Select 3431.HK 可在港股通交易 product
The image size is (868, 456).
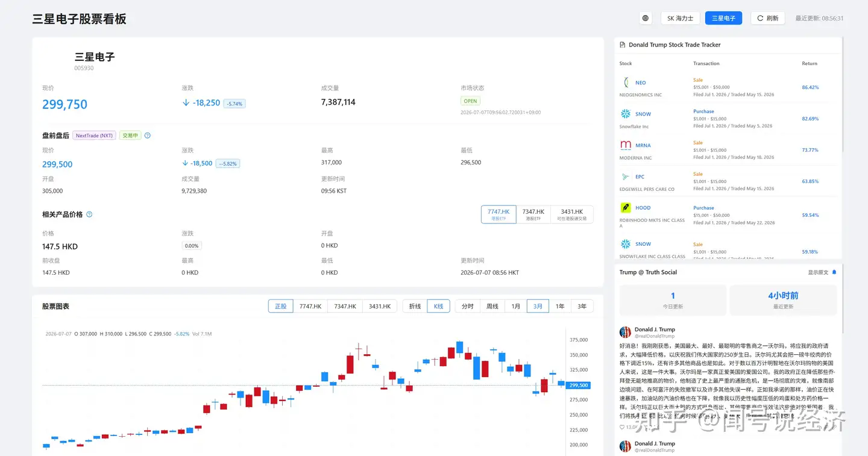coord(572,214)
